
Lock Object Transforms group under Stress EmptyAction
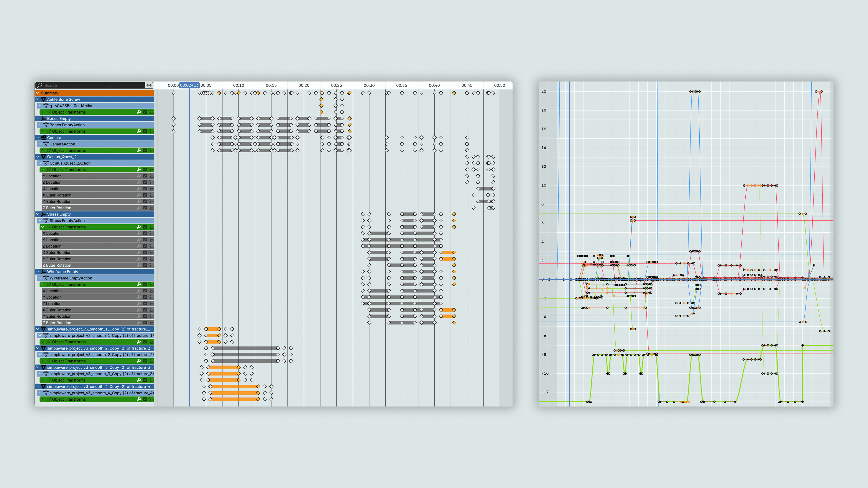(151, 227)
